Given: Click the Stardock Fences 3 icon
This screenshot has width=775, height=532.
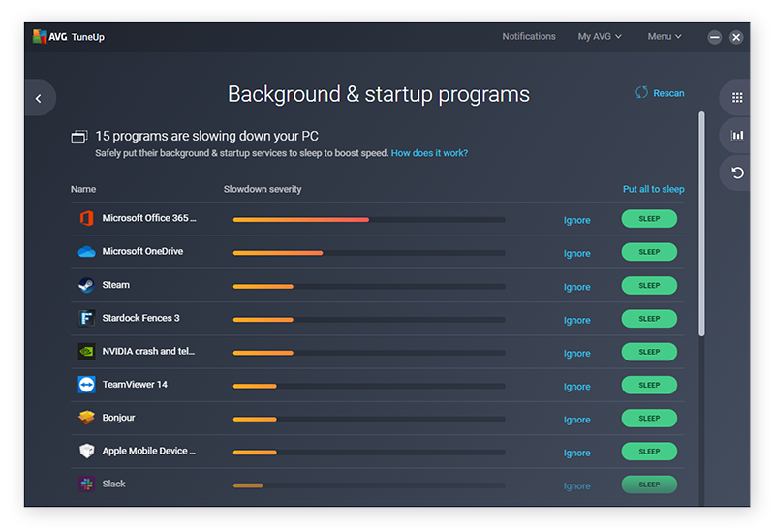Looking at the screenshot, I should coord(86,318).
